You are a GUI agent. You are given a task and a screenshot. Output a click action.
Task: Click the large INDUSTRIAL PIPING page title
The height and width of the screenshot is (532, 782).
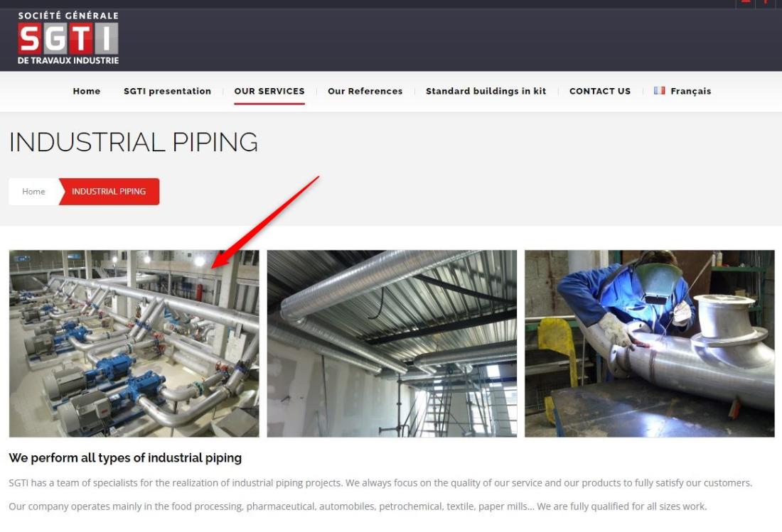pyautogui.click(x=134, y=142)
